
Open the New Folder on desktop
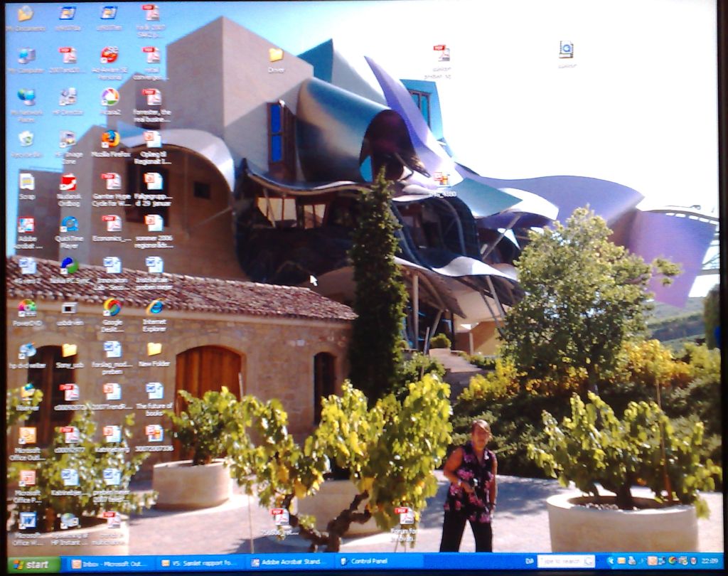(x=154, y=349)
